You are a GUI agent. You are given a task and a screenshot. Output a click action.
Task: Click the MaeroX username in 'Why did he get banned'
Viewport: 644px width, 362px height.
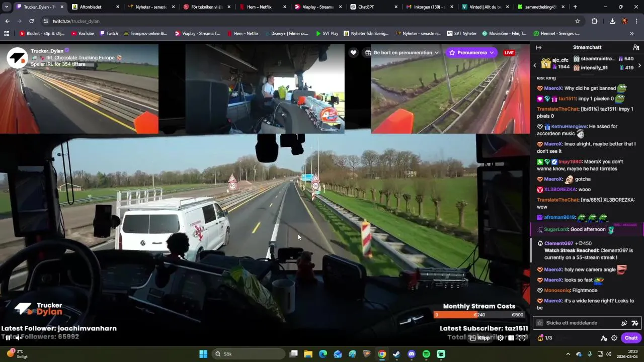pyautogui.click(x=553, y=88)
